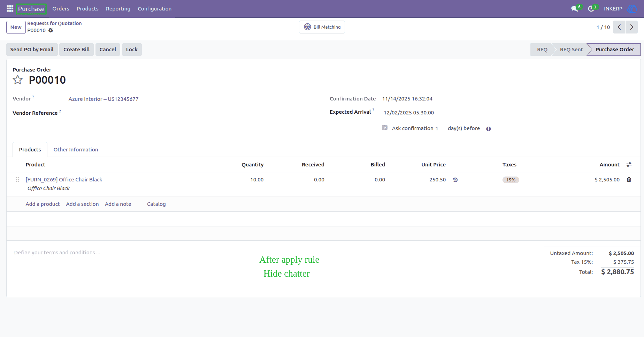Open the Catalog link

point(156,204)
